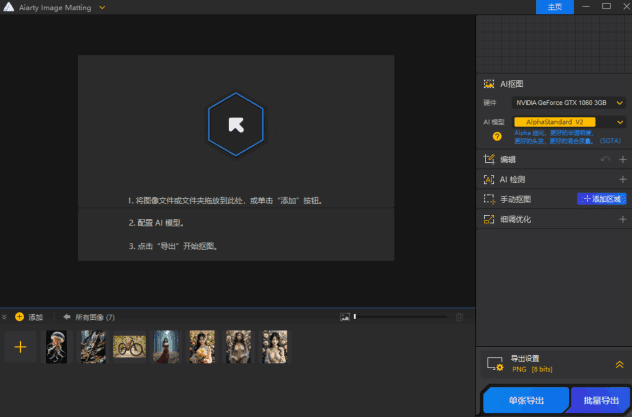The image size is (632, 417).
Task: Click the export settings monitor-gear icon
Action: click(x=493, y=365)
